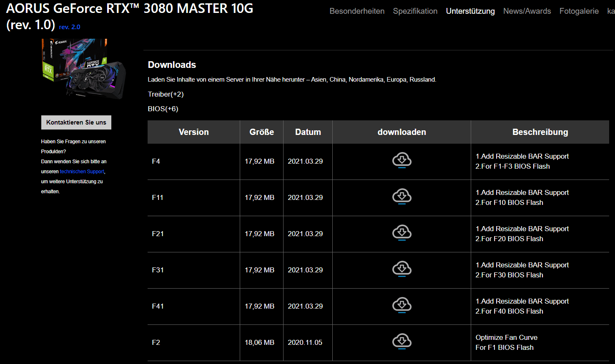Image resolution: width=615 pixels, height=364 pixels.
Task: Download BIOS version F2
Action: (402, 342)
